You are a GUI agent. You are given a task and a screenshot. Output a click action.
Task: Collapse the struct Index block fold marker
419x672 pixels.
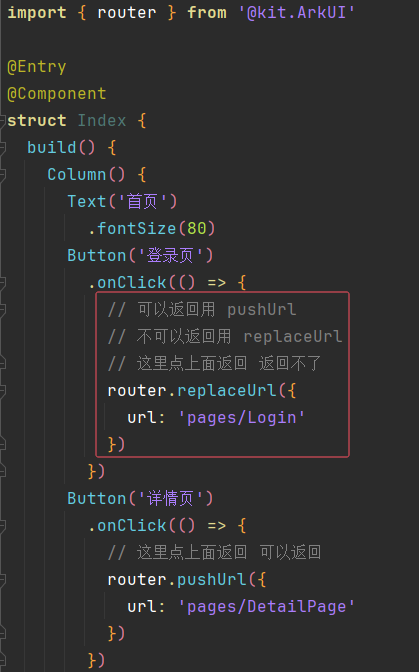3,120
